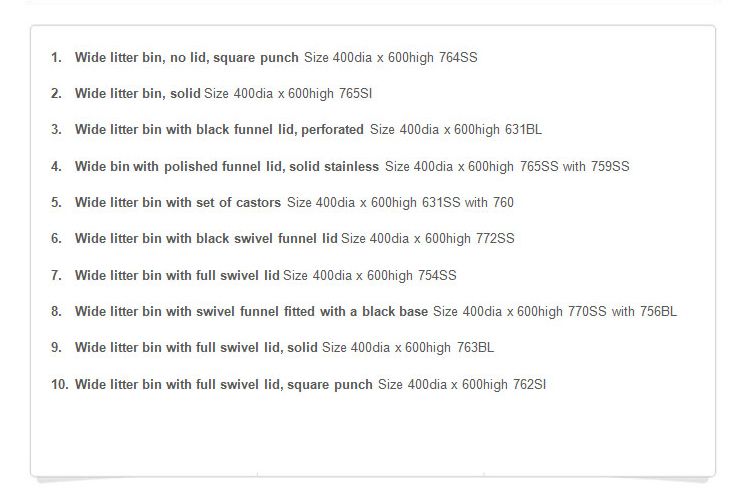747x500 pixels.
Task: Click product code 756BL
Action: (x=658, y=311)
